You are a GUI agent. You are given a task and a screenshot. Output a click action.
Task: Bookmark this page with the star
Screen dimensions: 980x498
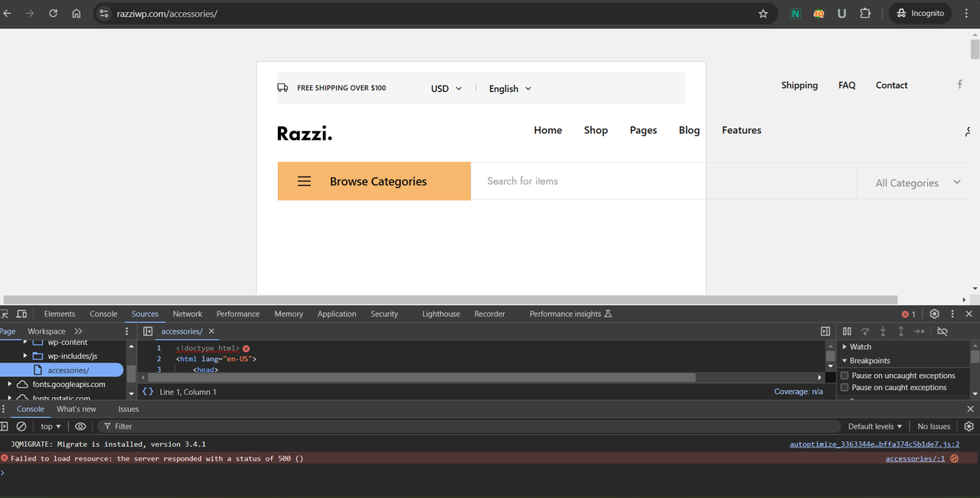763,14
